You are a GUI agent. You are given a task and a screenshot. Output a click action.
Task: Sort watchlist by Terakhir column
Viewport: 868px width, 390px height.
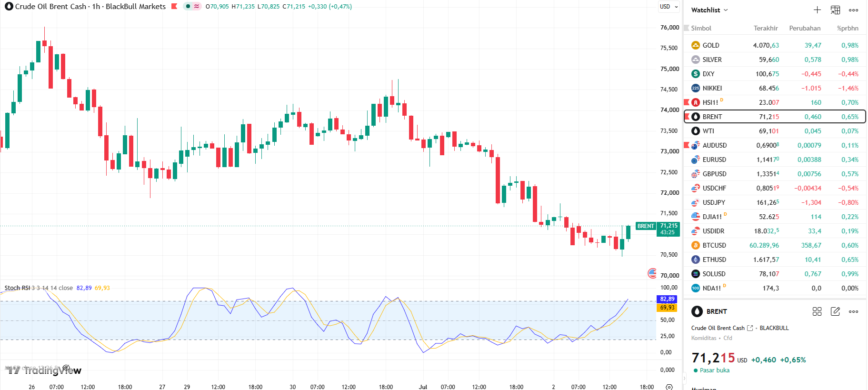click(766, 28)
